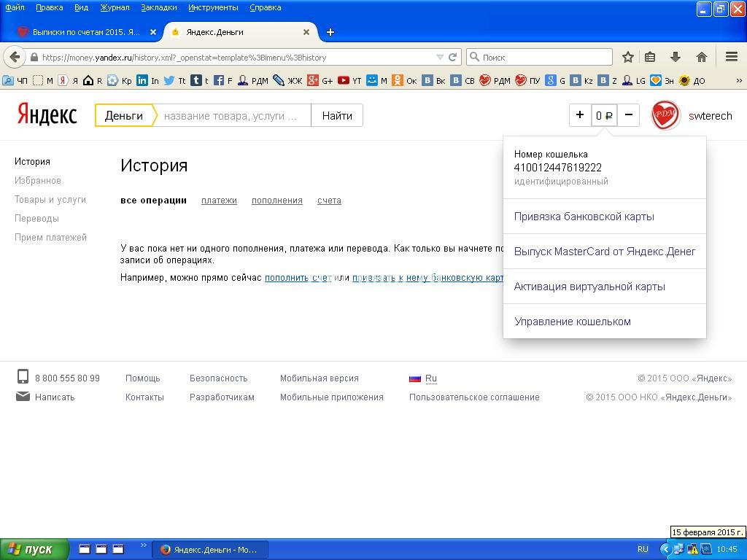This screenshot has width=747, height=560.
Task: Open a new browser tab
Action: point(330,32)
